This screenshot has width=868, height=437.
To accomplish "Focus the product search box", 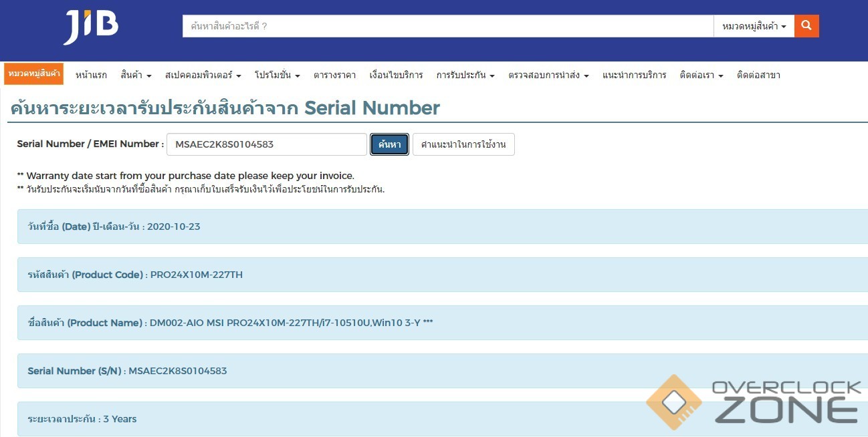I will [448, 26].
